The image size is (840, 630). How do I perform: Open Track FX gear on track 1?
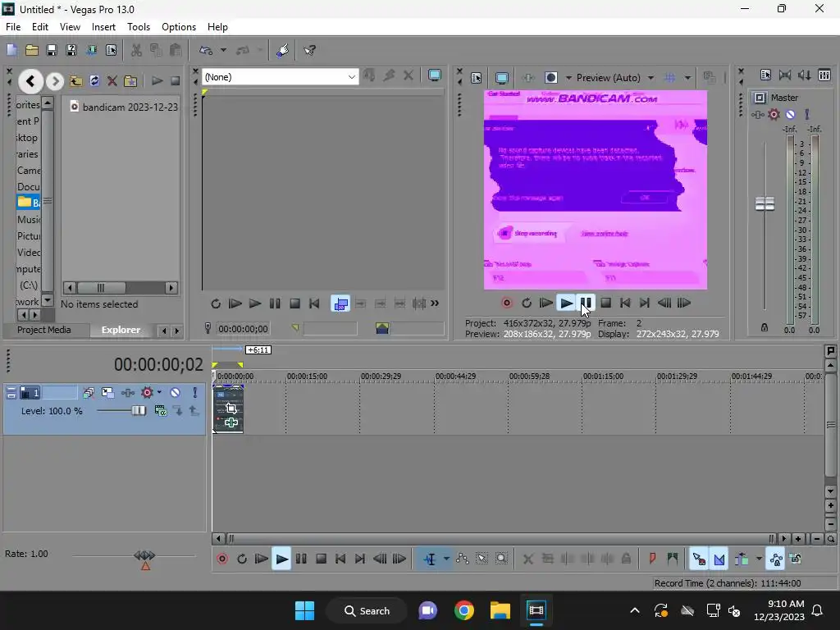[x=147, y=393]
